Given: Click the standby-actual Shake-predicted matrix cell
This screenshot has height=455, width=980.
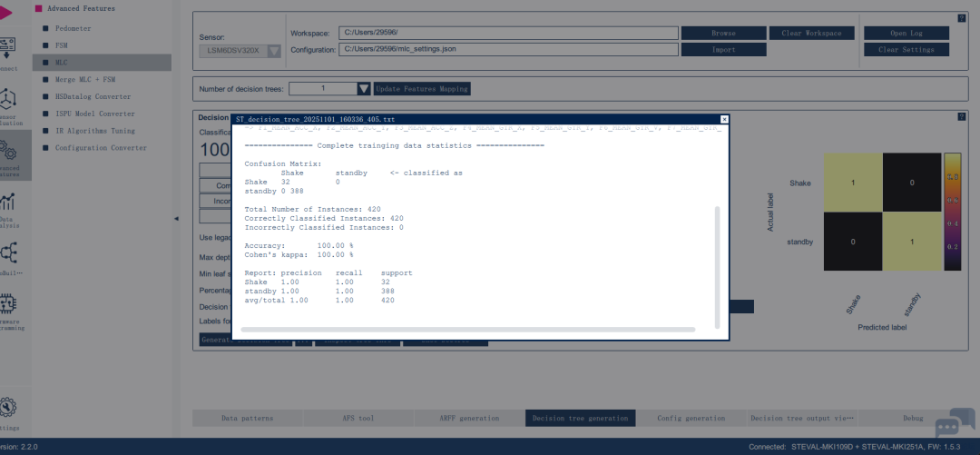Looking at the screenshot, I should tap(853, 242).
